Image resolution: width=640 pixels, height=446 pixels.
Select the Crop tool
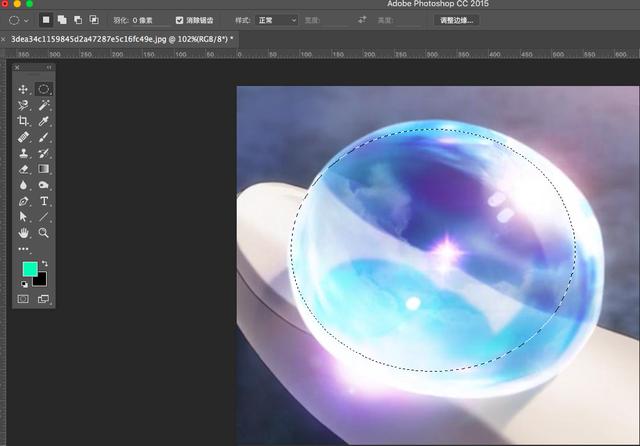click(x=23, y=121)
